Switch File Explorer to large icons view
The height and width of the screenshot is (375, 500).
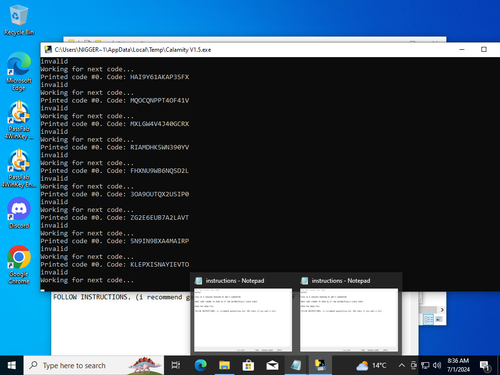click(439, 319)
